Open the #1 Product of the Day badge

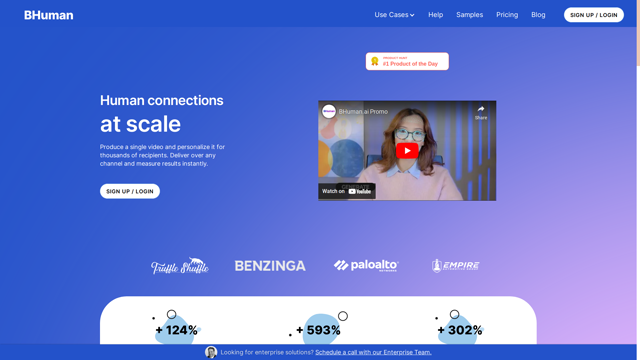[x=407, y=61]
